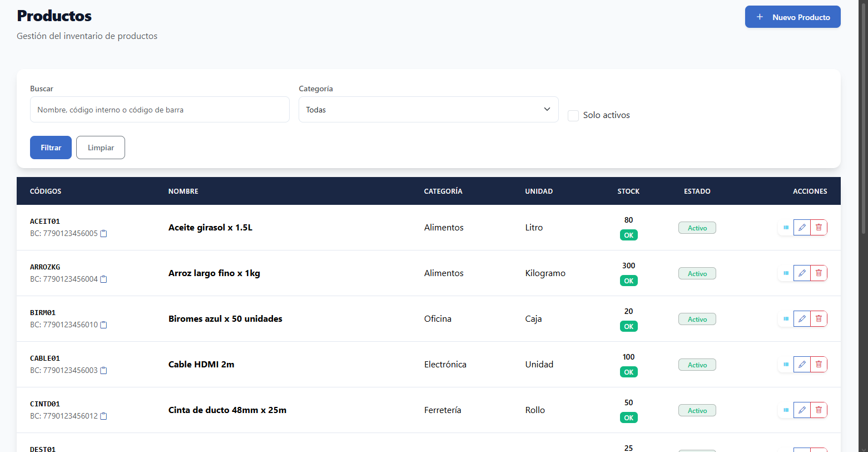Click the Caja unit cell
This screenshot has width=868, height=452.
point(533,319)
